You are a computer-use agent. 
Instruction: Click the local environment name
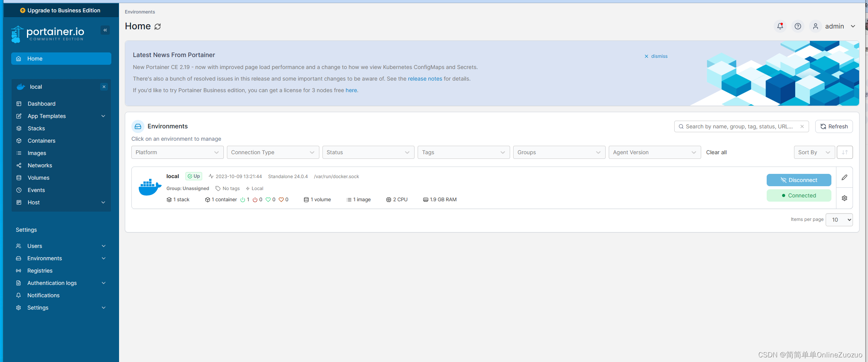[173, 176]
